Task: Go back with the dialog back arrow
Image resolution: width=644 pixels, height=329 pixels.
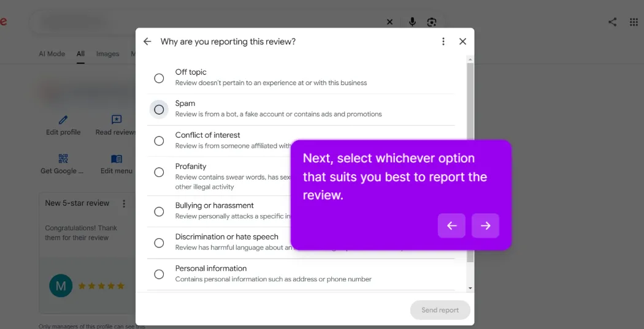Action: pyautogui.click(x=147, y=42)
